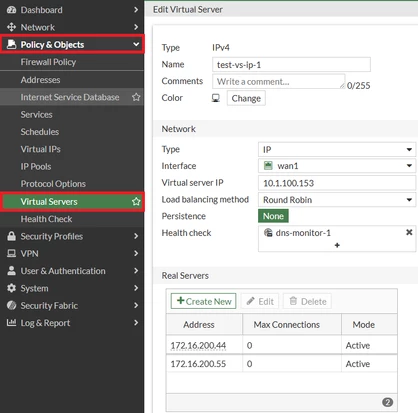Add a health check with plus icon

[337, 245]
